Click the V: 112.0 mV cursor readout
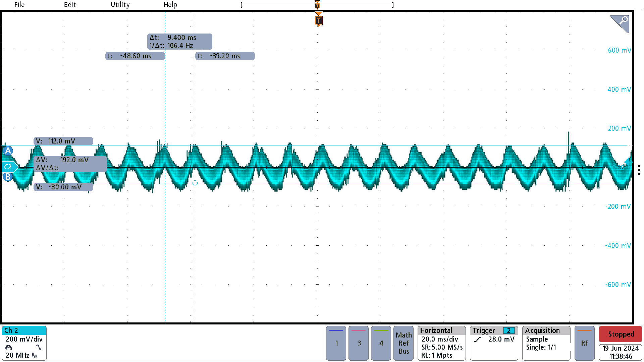 point(63,141)
